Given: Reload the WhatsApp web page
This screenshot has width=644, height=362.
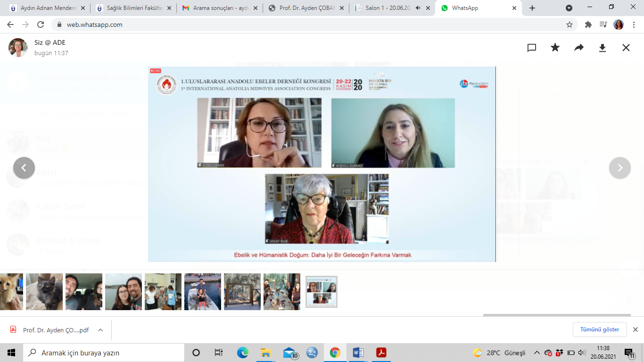Looking at the screenshot, I should click(41, 25).
